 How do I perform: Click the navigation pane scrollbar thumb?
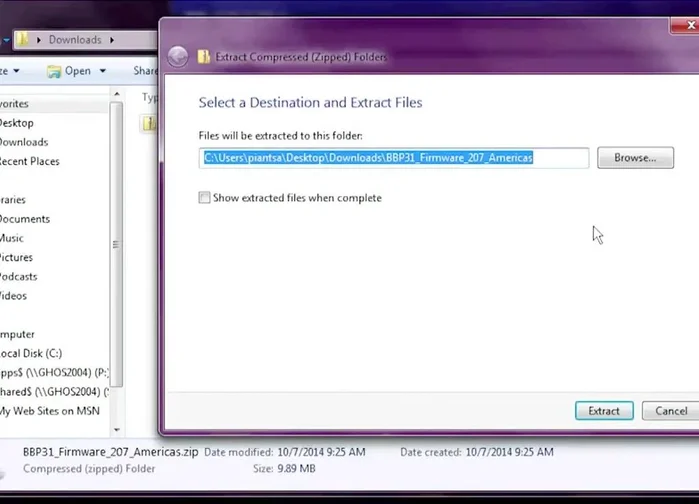point(116,244)
